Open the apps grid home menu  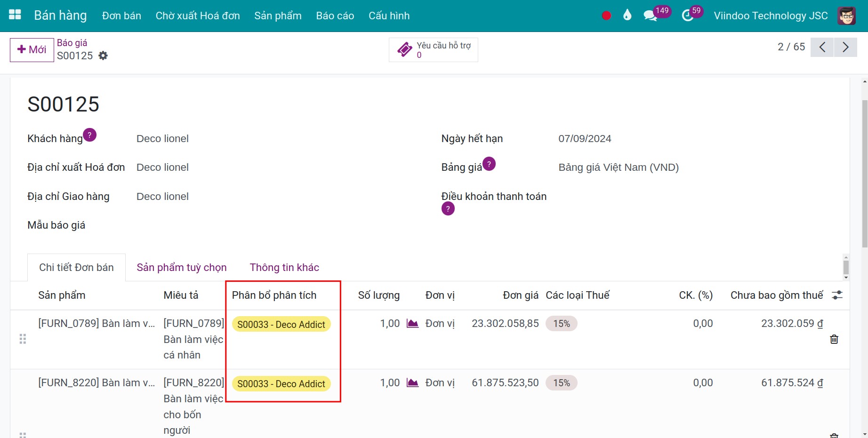[15, 15]
